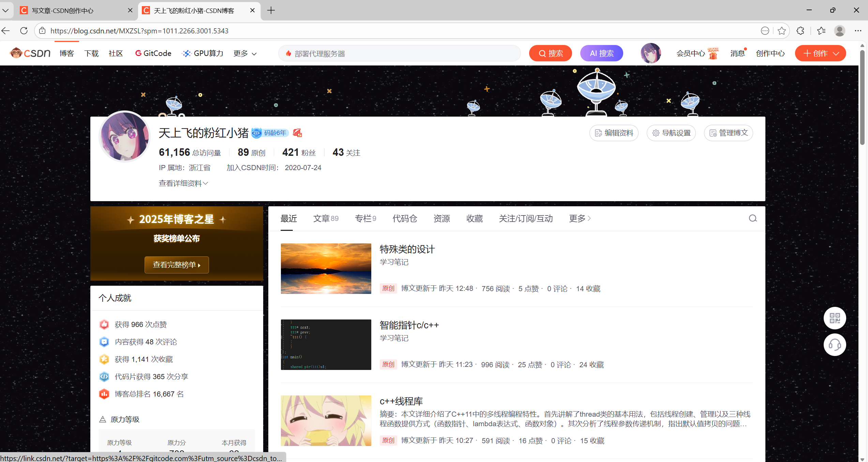Viewport: 868px width, 462px height.
Task: Open the customer service headset icon
Action: click(x=835, y=345)
